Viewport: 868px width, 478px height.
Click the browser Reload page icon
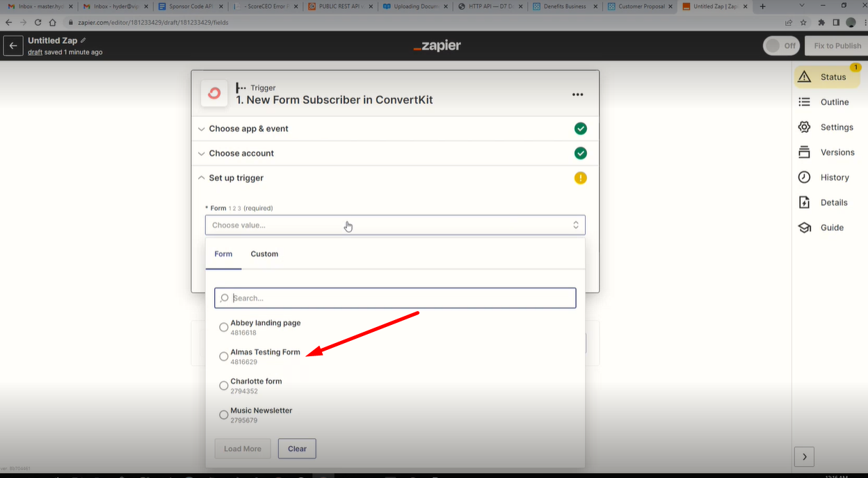tap(38, 22)
